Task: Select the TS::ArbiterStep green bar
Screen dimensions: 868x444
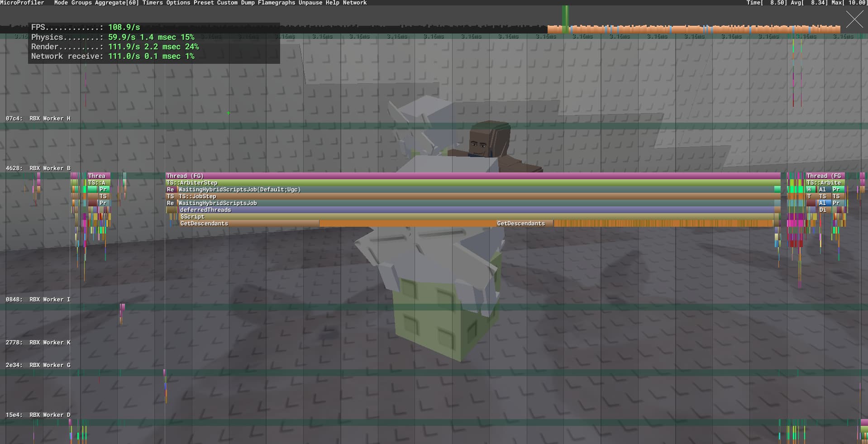Action: click(473, 182)
